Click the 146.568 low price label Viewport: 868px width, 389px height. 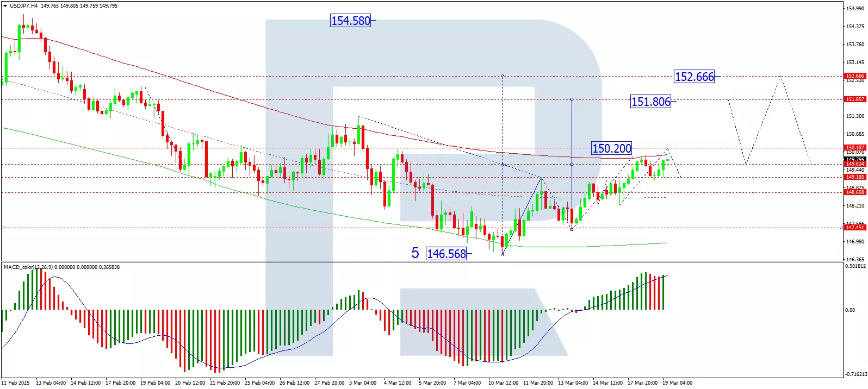[446, 254]
